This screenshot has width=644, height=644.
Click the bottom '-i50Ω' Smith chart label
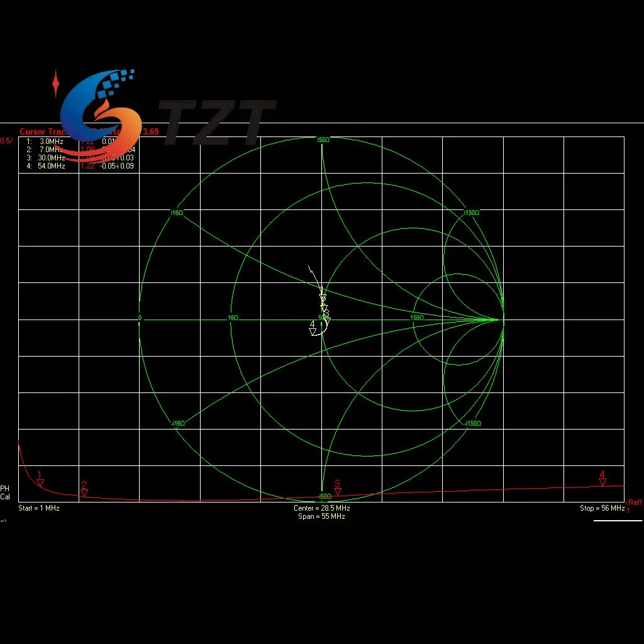click(325, 497)
